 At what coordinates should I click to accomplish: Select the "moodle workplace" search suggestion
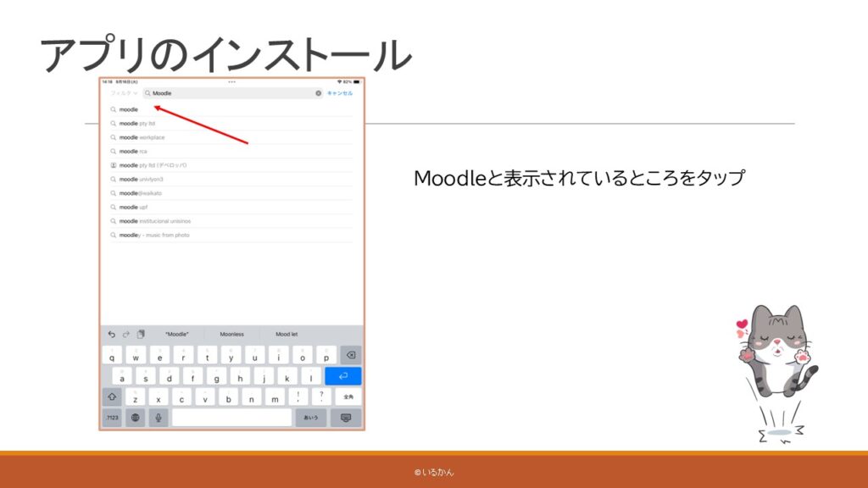(142, 137)
